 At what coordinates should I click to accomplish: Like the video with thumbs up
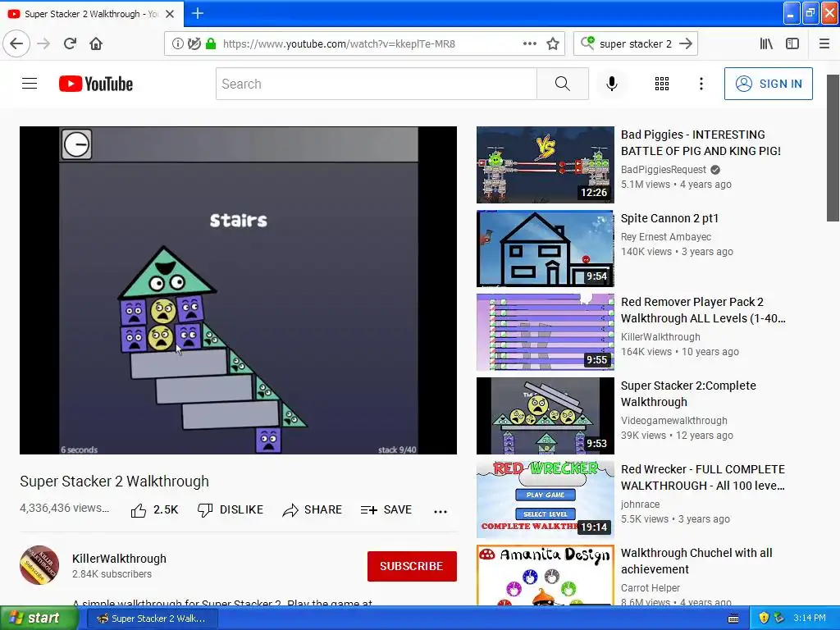click(154, 510)
